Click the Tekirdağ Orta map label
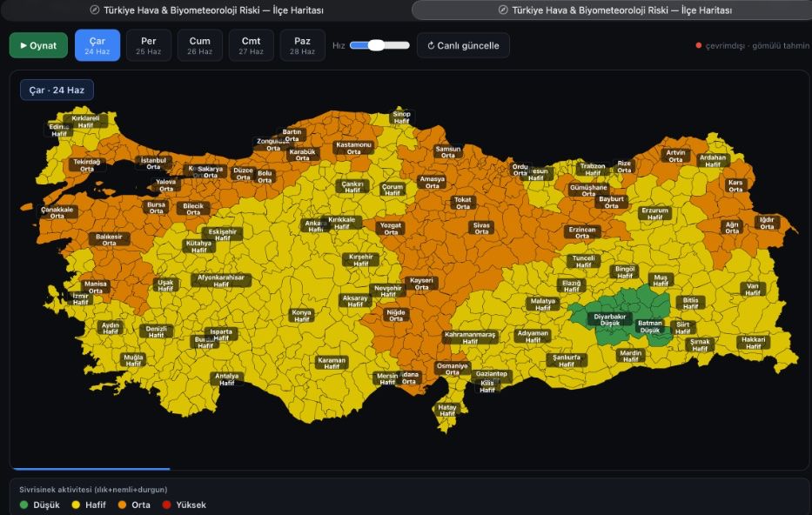812x515 pixels. point(86,165)
